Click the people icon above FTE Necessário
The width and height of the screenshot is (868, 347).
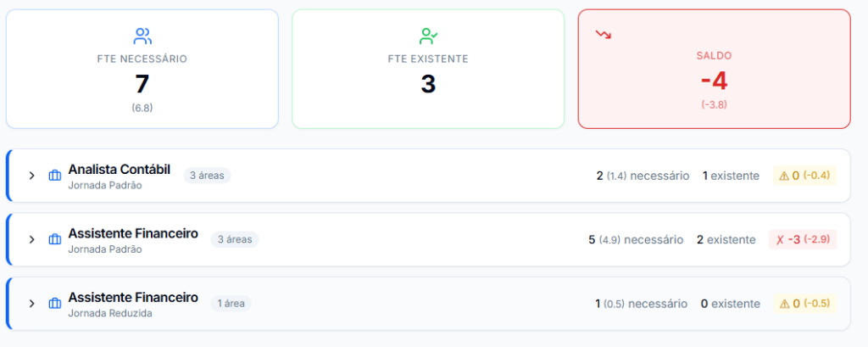tap(142, 36)
